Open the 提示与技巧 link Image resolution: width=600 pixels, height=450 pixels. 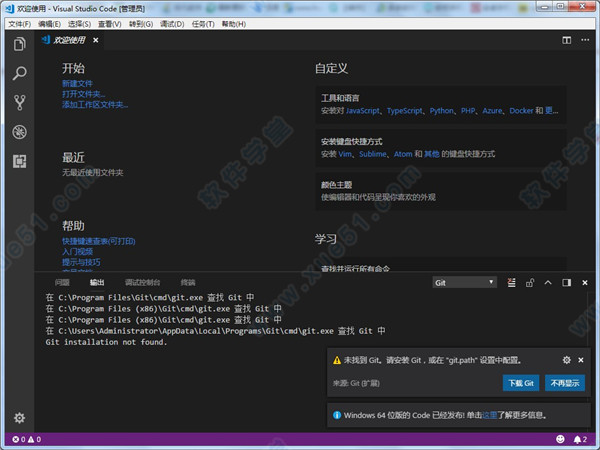(81, 262)
